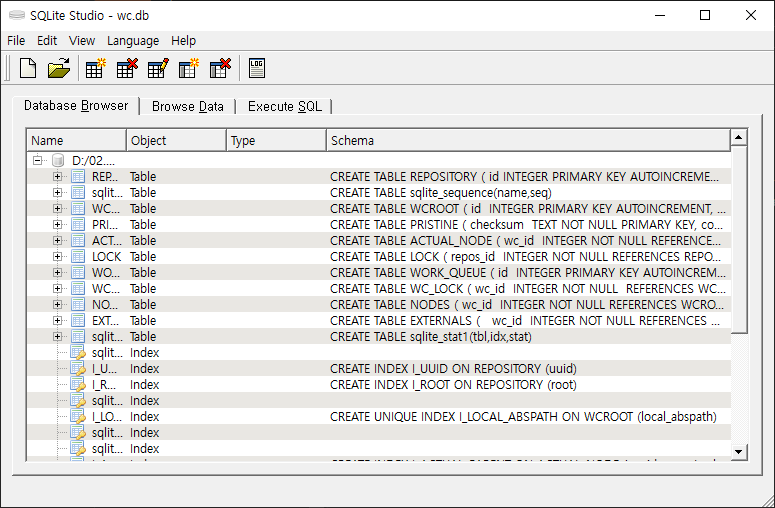This screenshot has height=508, width=775.
Task: Select the 'CREATE TABLE sqlite_stat1(tbl,idx,stat)' schema cell
Action: (x=528, y=337)
